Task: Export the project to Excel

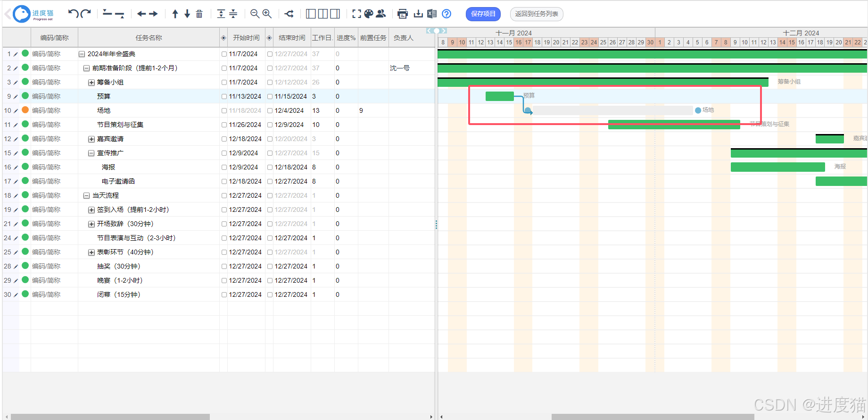Action: (432, 14)
